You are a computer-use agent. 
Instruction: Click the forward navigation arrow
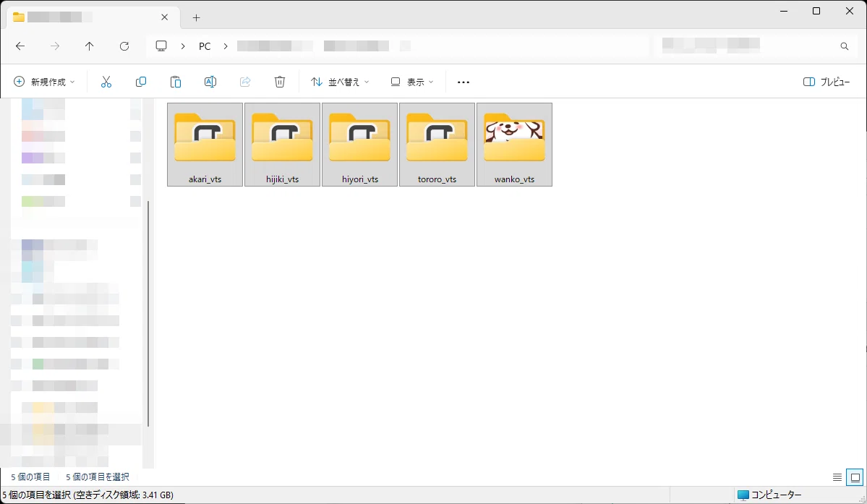55,46
